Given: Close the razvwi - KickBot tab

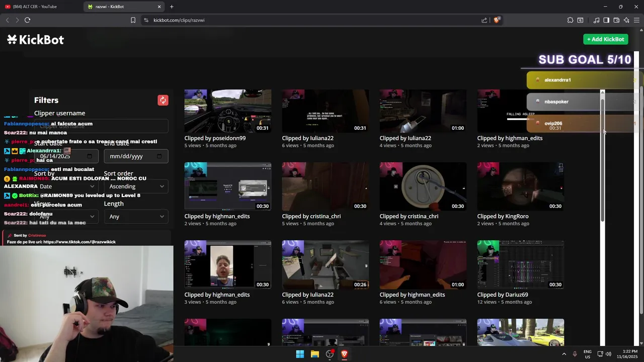Looking at the screenshot, I should [159, 7].
